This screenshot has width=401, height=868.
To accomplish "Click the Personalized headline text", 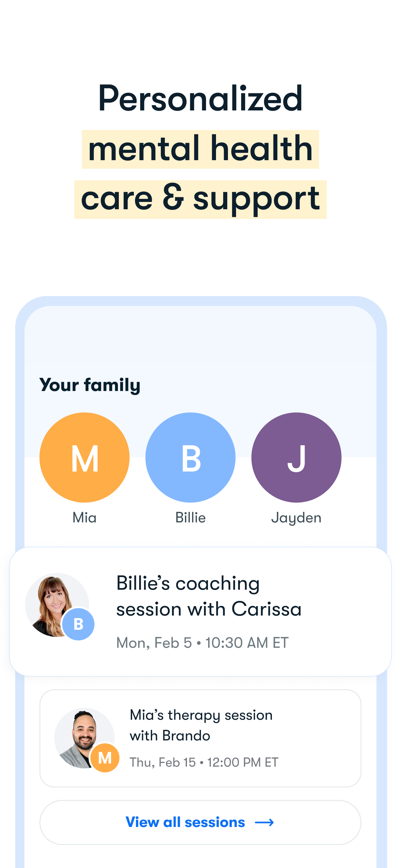I will [200, 98].
